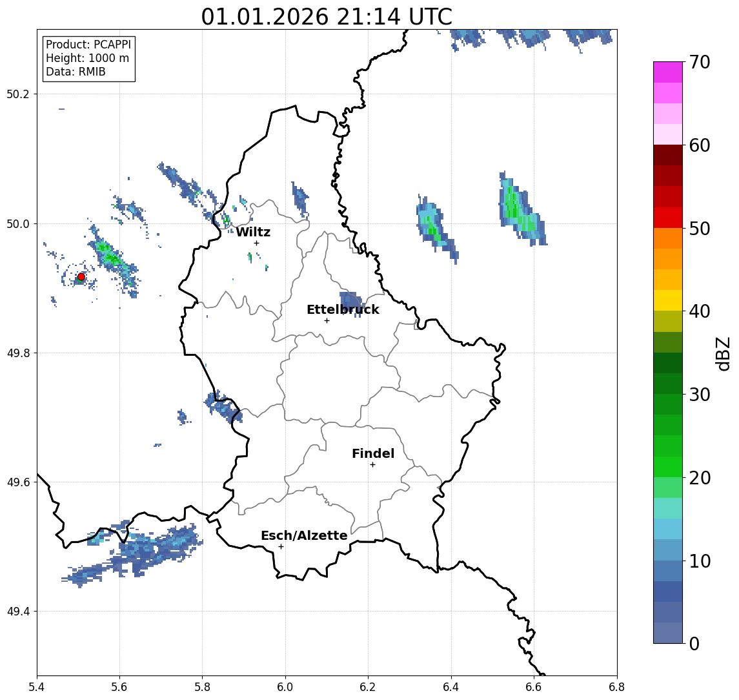
Task: Click the cross marker below Findel
Action: [x=372, y=465]
